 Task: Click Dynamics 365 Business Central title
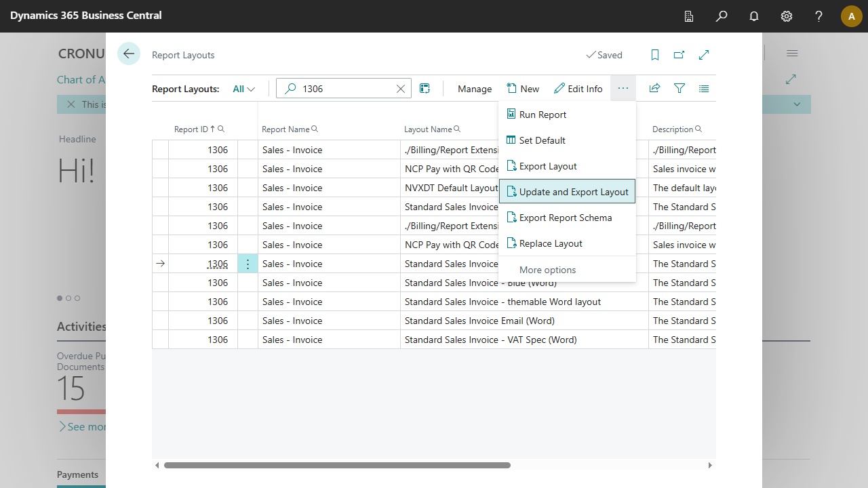tap(86, 16)
